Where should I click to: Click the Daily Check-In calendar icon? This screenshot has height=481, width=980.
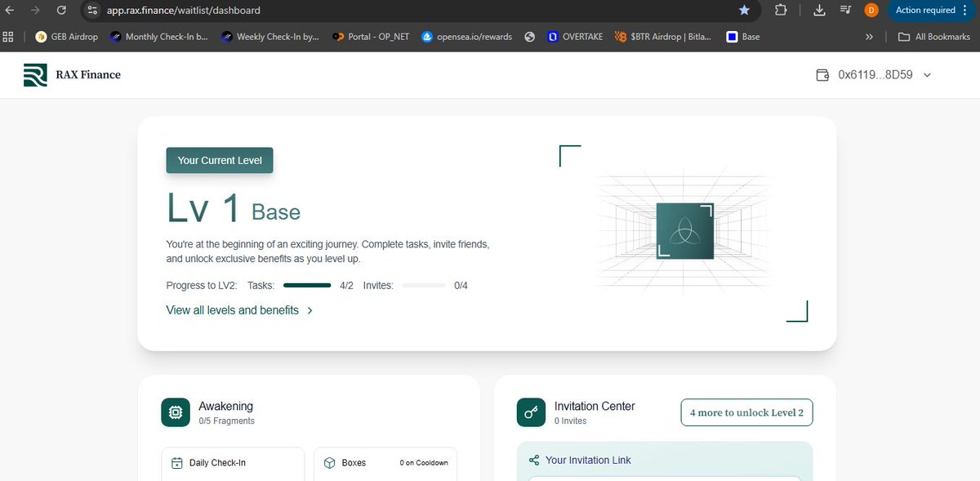click(x=176, y=463)
